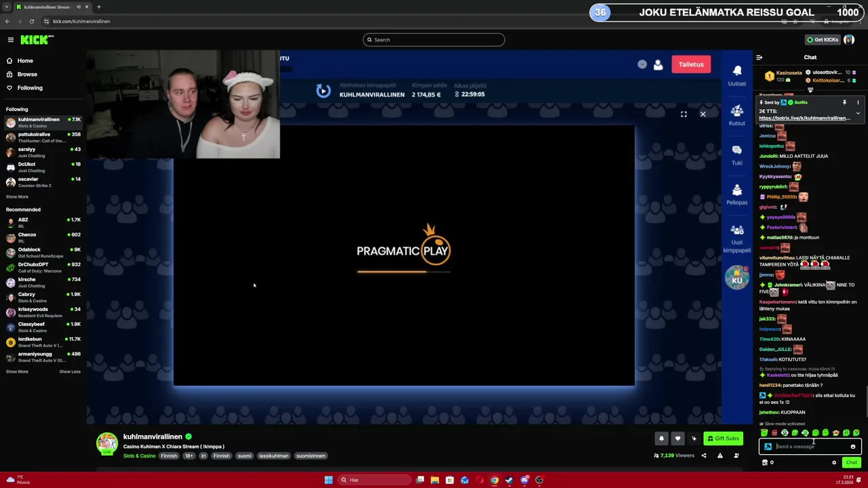The image size is (868, 488).
Task: Open emoji picker in chat input
Action: tap(853, 447)
